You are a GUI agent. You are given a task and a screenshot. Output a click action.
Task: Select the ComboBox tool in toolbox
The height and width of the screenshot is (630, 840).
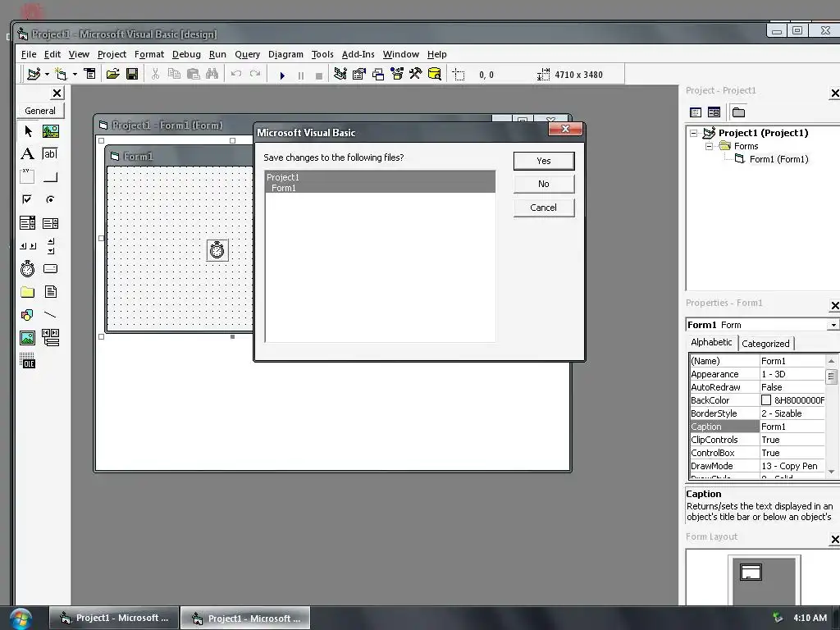pos(27,223)
